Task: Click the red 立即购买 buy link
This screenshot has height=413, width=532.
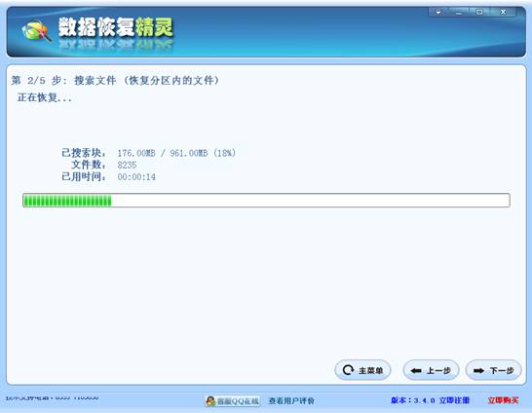Action: [503, 400]
